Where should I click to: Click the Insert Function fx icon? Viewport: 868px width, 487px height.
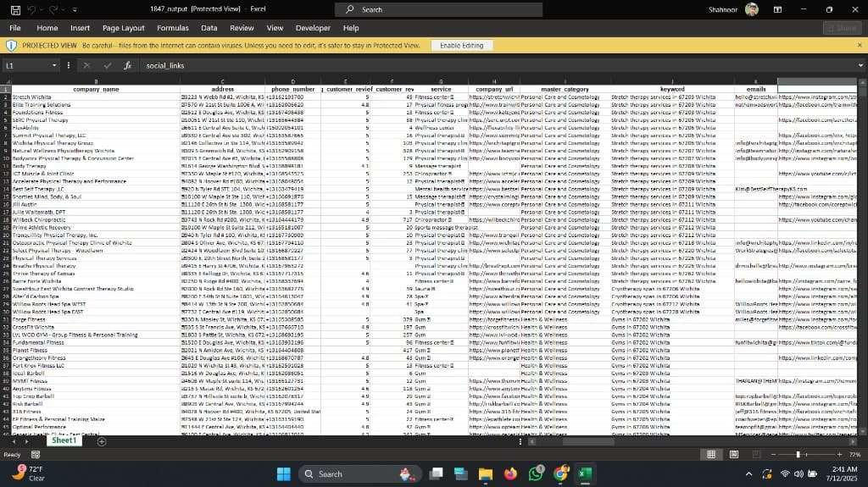pyautogui.click(x=127, y=65)
